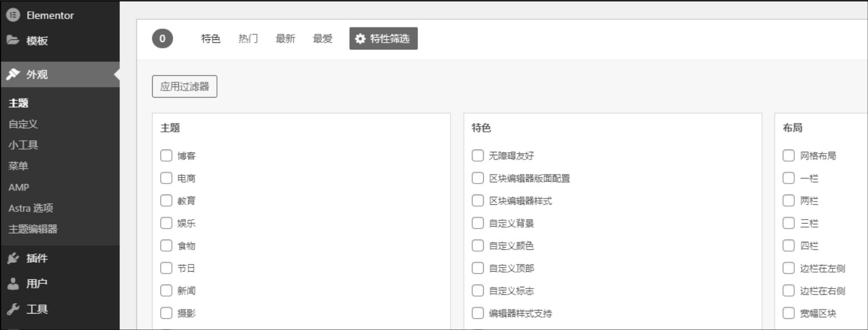Check the 博客 theme checkbox
868x330 pixels.
(166, 156)
